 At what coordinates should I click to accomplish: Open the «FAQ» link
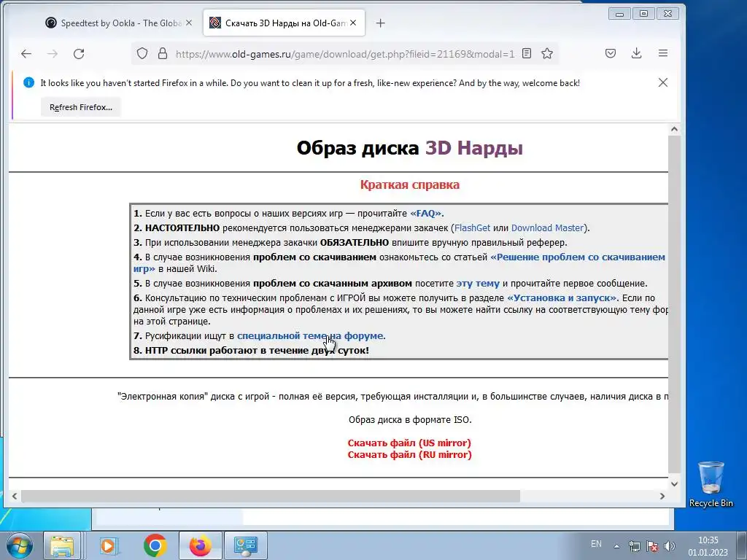click(x=425, y=214)
